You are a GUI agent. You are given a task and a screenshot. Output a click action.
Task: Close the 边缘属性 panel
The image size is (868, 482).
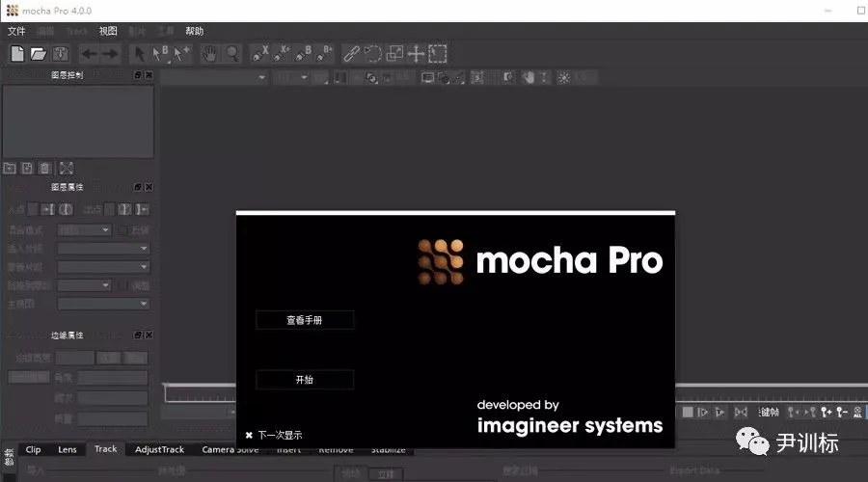(149, 335)
